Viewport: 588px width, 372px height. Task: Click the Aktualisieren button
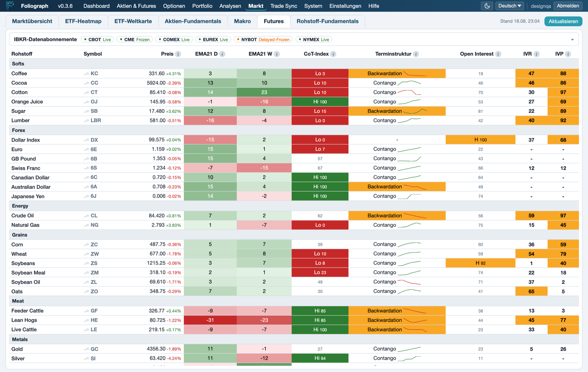pos(563,21)
